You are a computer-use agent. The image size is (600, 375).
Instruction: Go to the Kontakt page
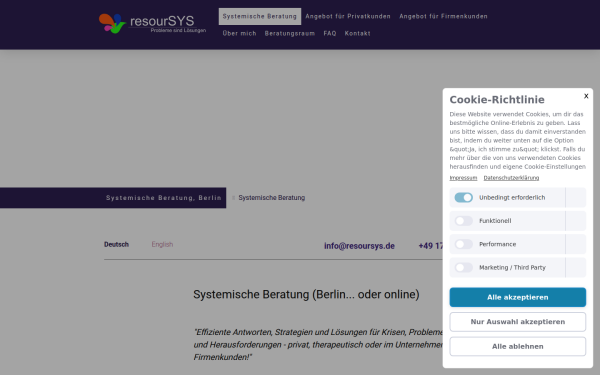pos(357,33)
